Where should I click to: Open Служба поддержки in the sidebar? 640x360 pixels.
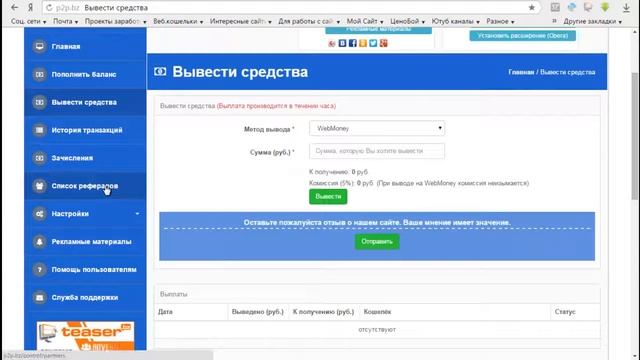(85, 298)
